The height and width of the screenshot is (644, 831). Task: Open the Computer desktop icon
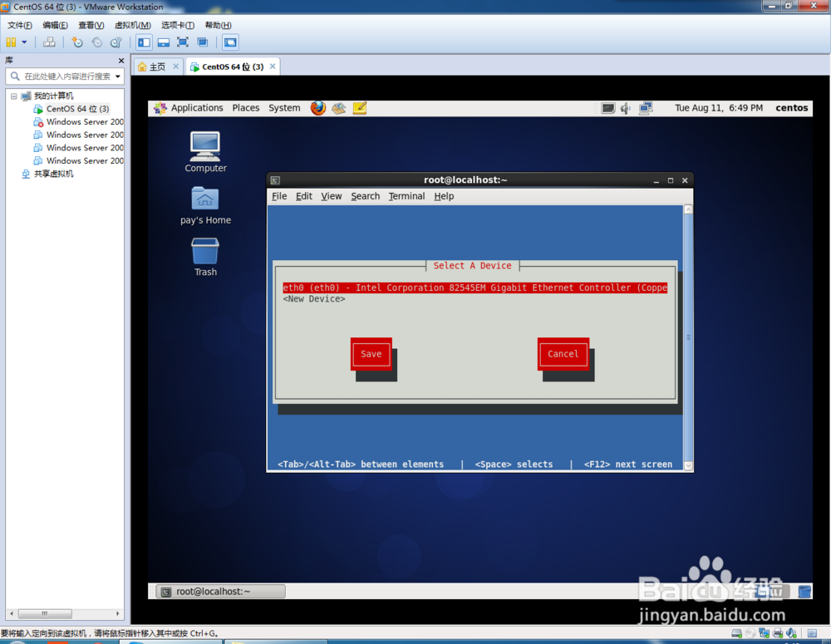[205, 151]
